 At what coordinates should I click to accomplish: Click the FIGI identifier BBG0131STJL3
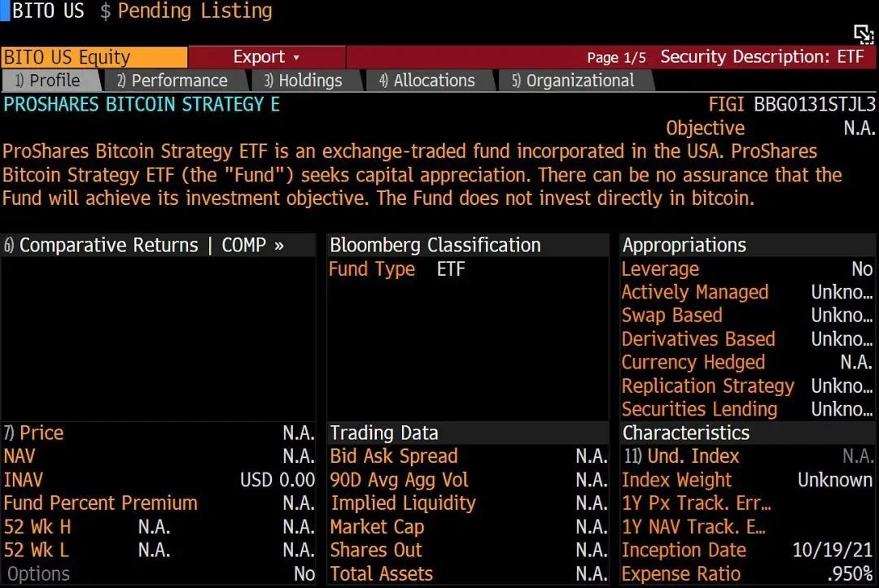coord(814,104)
